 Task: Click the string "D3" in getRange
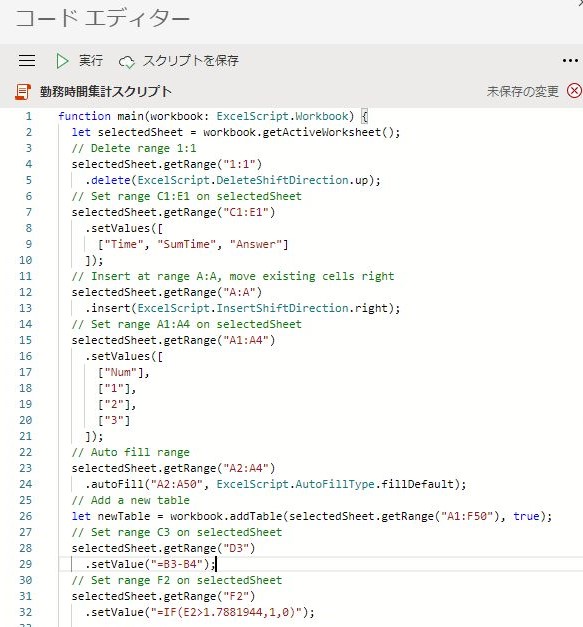tap(236, 548)
